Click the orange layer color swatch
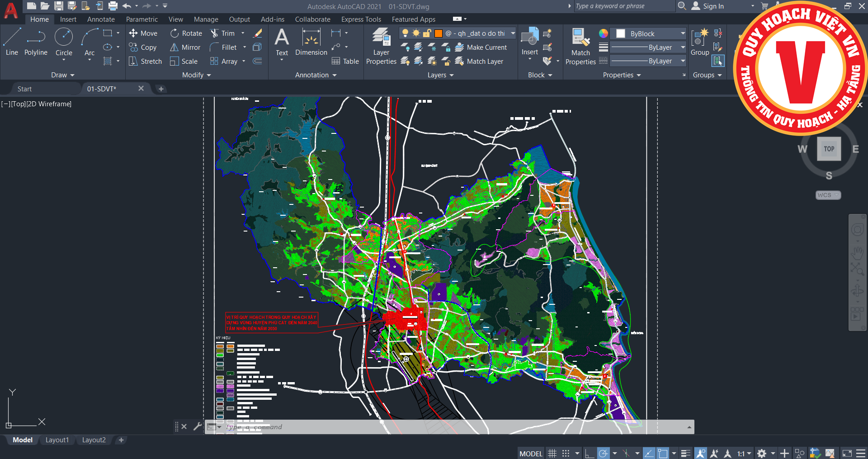The height and width of the screenshot is (459, 868). pos(438,33)
